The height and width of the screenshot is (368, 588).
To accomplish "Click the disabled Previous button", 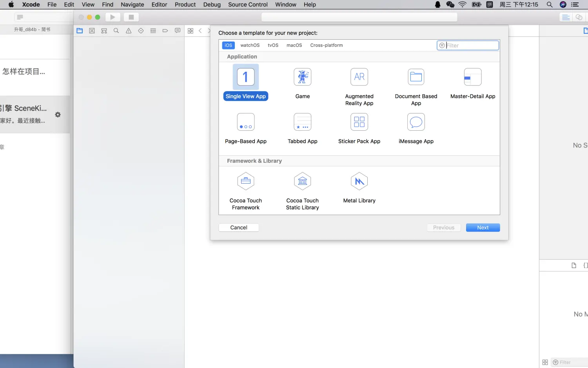I will (x=444, y=228).
